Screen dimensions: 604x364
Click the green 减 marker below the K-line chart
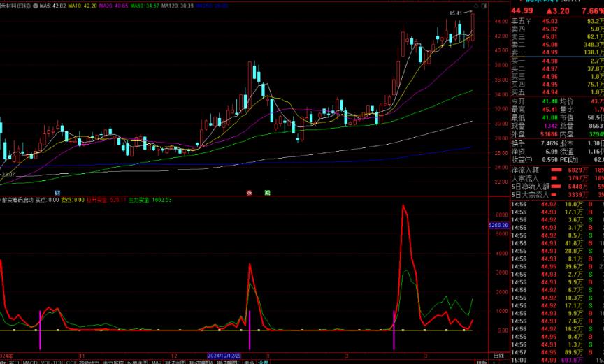click(267, 192)
